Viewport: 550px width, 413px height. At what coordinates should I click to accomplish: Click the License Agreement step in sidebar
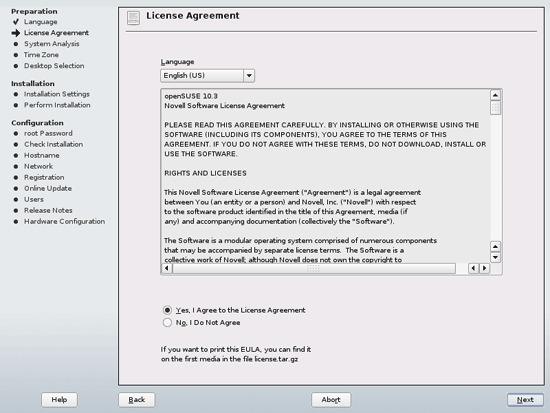coord(56,33)
